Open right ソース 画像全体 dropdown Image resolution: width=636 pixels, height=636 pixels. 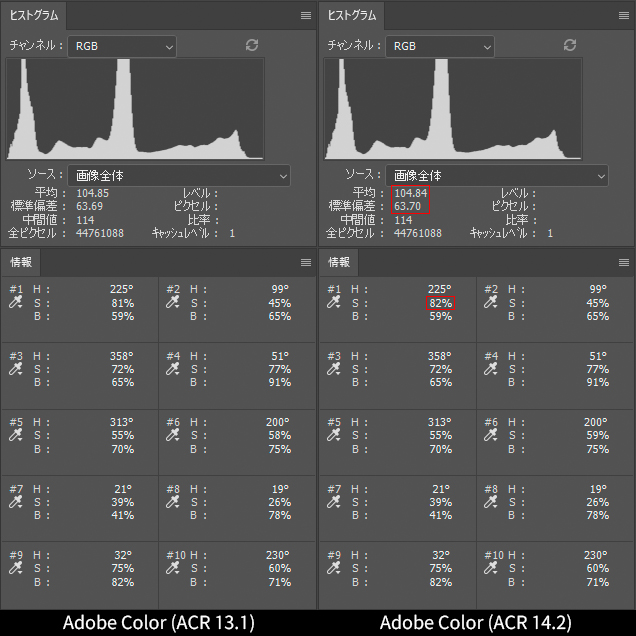click(497, 176)
